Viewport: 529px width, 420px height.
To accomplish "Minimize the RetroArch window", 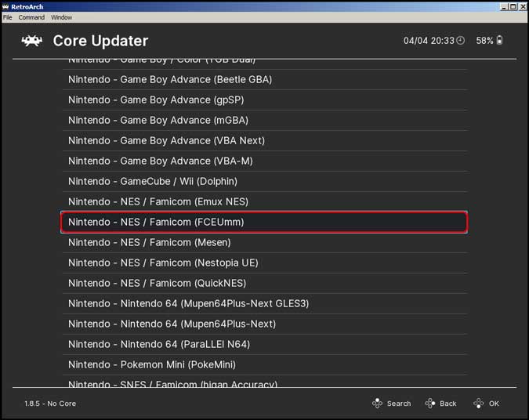I will [504, 6].
